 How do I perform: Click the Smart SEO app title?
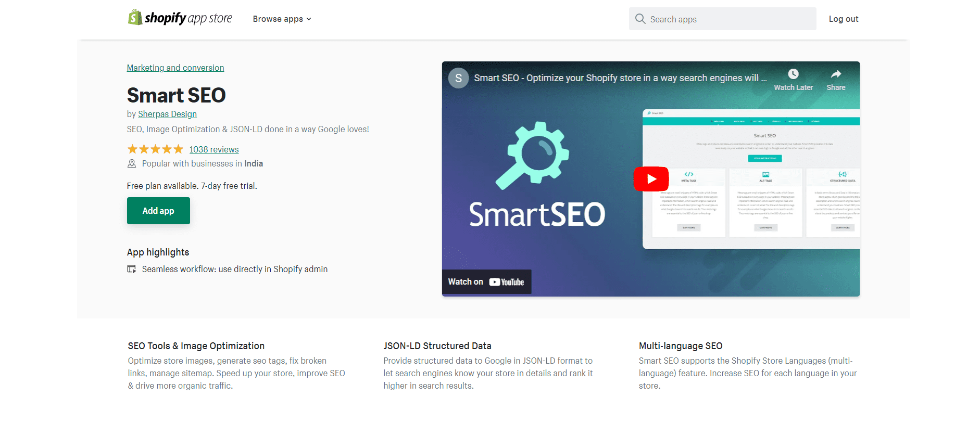177,95
